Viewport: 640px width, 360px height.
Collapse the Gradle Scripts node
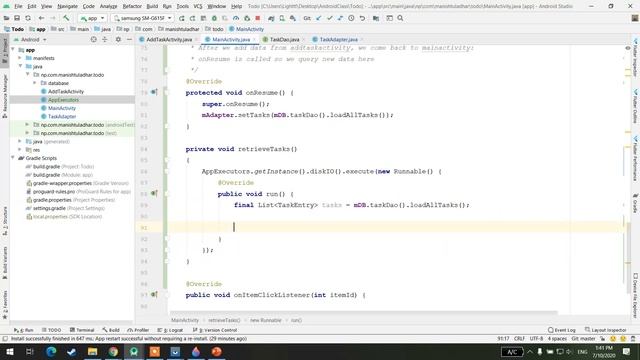[x=13, y=158]
